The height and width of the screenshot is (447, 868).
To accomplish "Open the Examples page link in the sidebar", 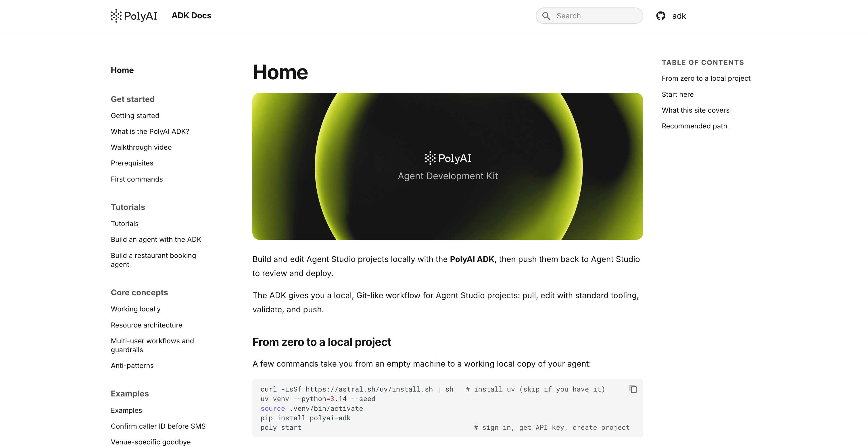I will point(126,410).
